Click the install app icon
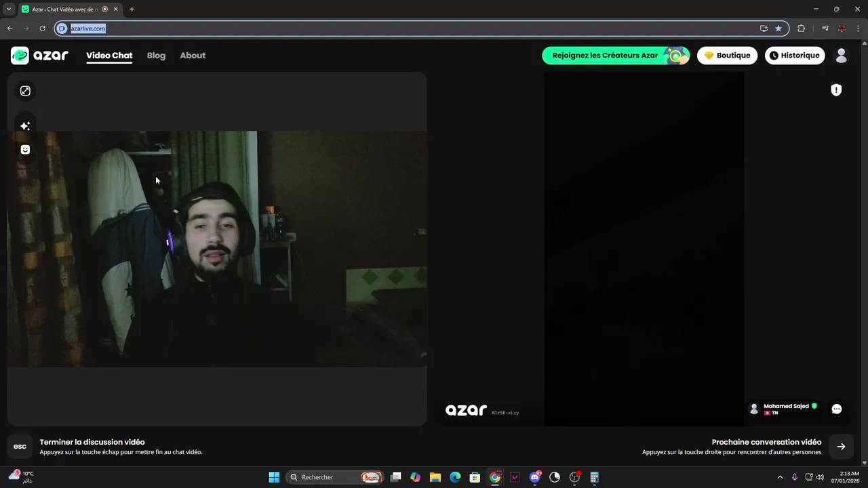Viewport: 868px width, 488px height. click(764, 28)
